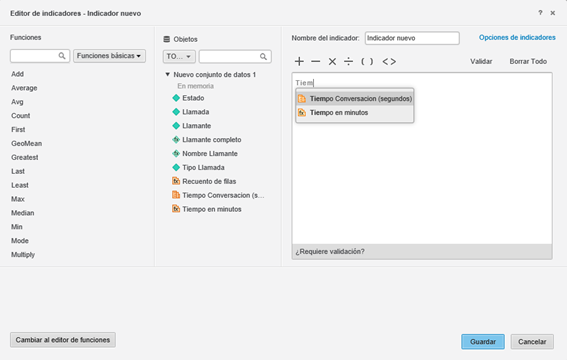Open the TO... objects filter dropdown
567x360 pixels.
[x=179, y=56]
